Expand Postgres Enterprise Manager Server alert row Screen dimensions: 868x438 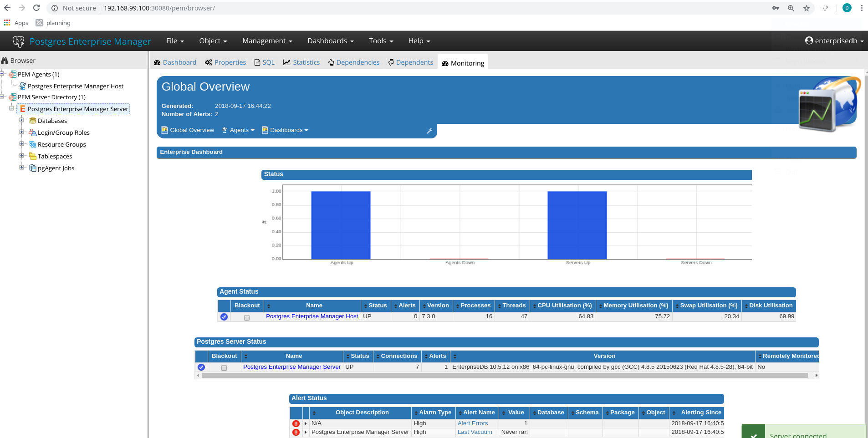point(306,432)
